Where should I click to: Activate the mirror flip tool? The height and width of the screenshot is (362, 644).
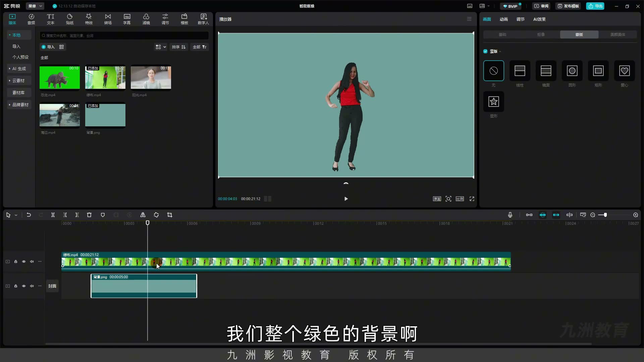click(143, 215)
